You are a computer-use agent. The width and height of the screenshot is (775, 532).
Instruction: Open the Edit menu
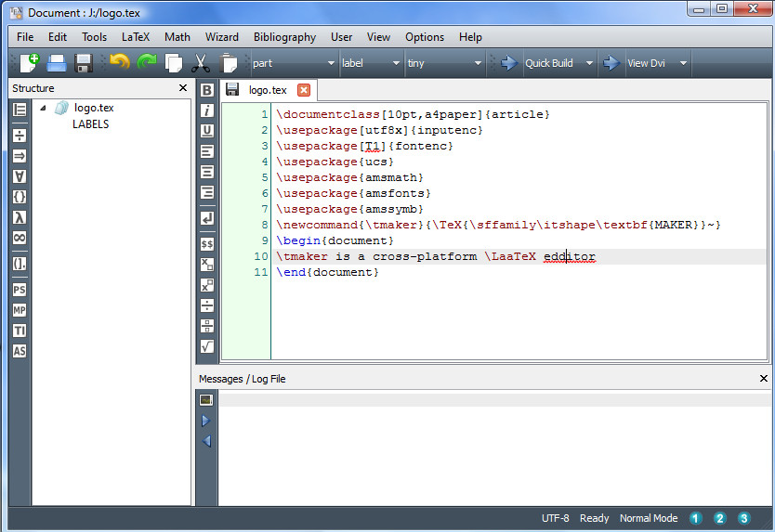click(x=58, y=37)
